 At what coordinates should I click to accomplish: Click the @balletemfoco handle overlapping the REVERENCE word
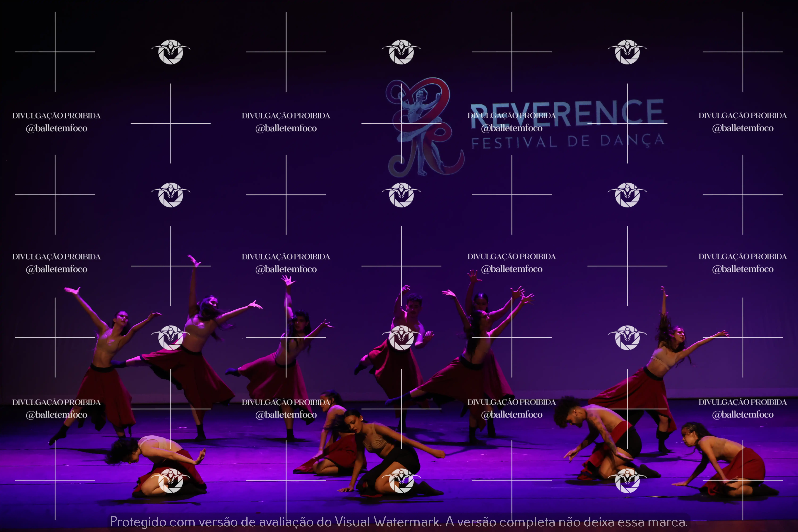(512, 128)
